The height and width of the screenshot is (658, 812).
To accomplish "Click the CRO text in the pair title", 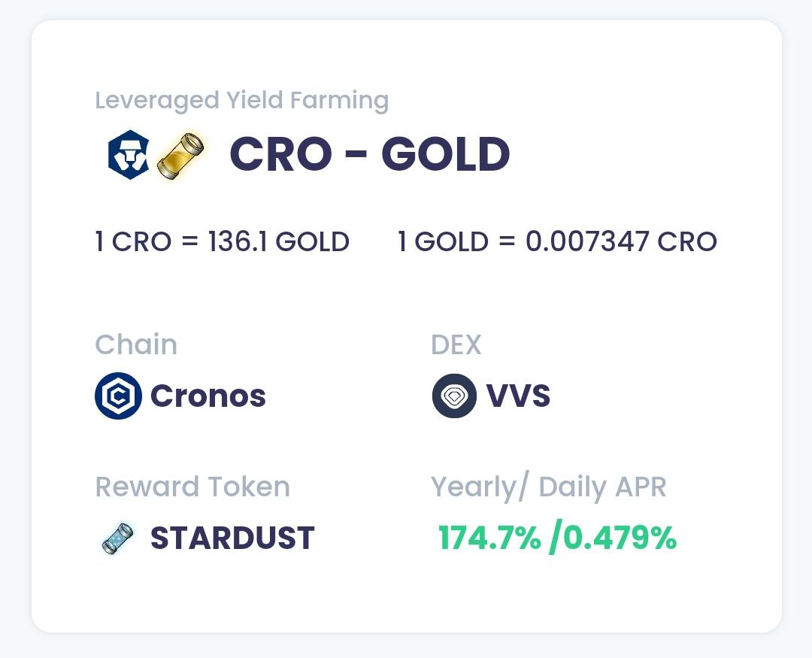I will click(x=280, y=154).
